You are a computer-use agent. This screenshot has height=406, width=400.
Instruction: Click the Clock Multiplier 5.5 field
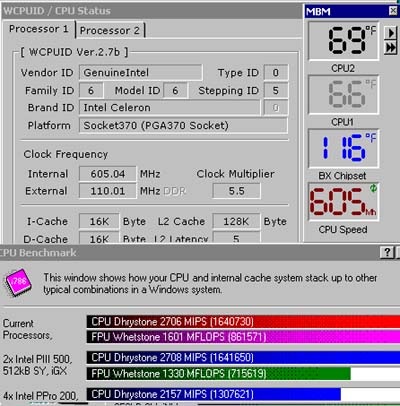236,191
